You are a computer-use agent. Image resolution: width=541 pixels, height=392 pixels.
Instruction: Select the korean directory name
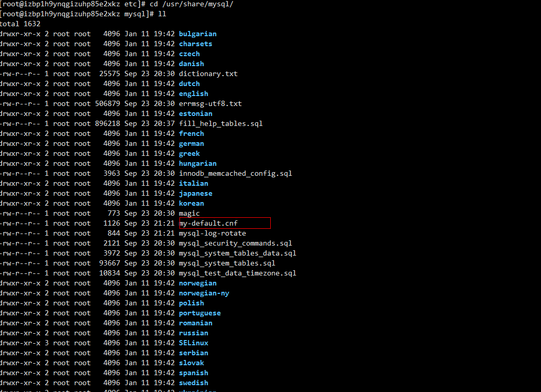click(192, 204)
